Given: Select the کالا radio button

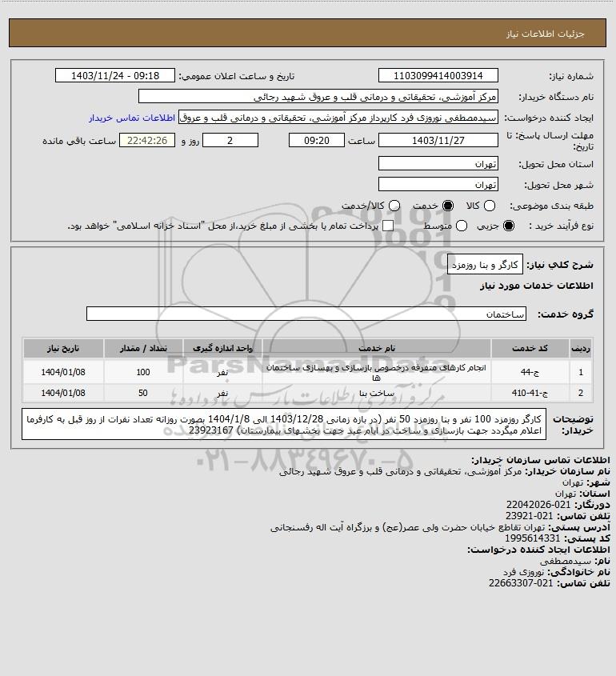Looking at the screenshot, I should [x=490, y=206].
